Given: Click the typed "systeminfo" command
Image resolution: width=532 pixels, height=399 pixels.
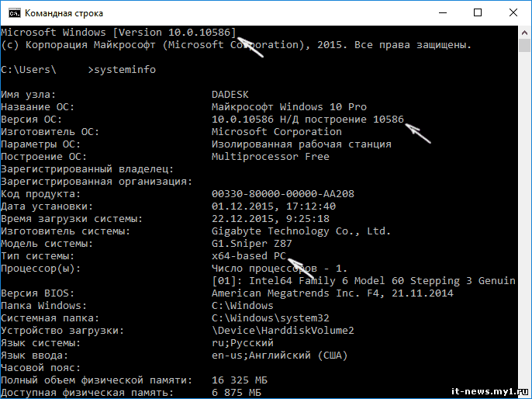Looking at the screenshot, I should point(125,70).
